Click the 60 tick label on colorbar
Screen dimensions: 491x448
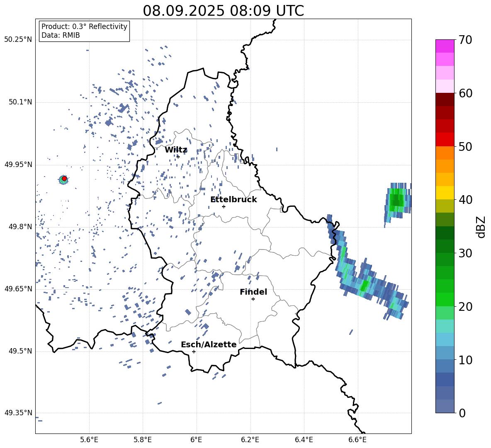click(x=465, y=93)
